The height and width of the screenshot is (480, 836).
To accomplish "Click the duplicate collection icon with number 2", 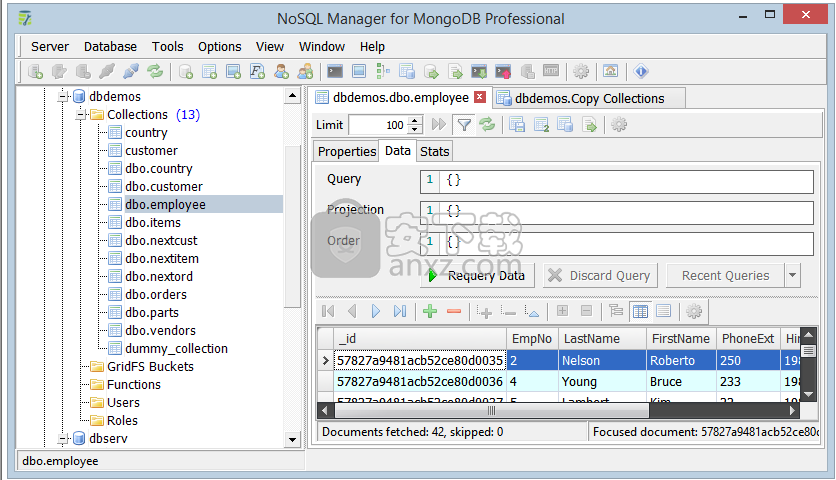I will (541, 125).
